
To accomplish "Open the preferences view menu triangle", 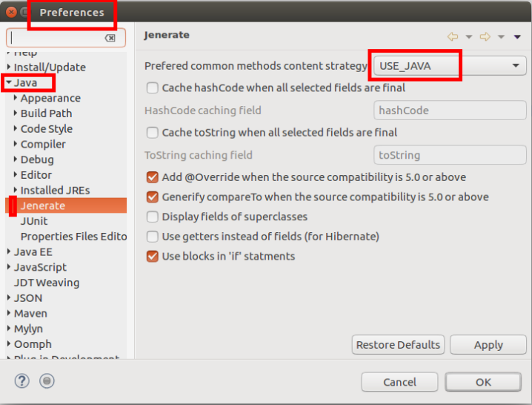I will tap(517, 36).
